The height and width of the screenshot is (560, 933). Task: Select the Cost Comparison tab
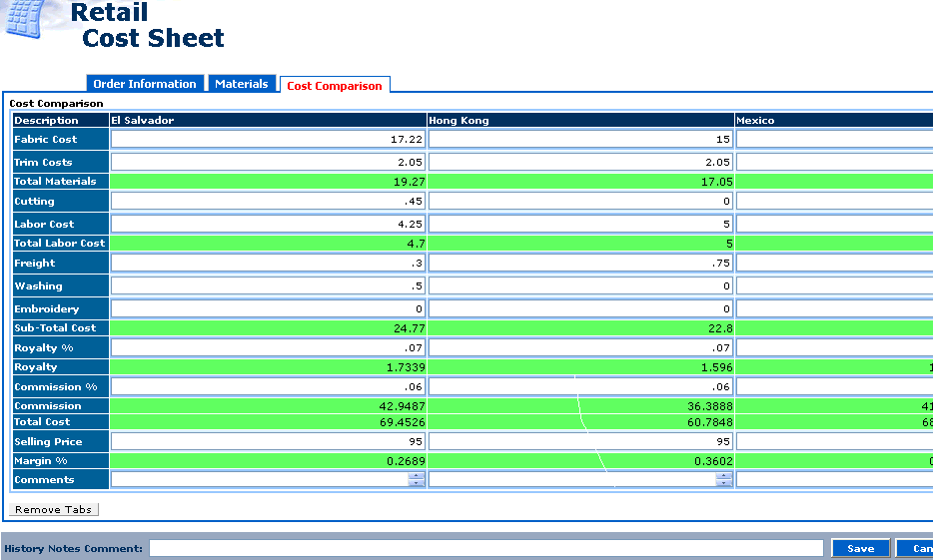[x=335, y=85]
